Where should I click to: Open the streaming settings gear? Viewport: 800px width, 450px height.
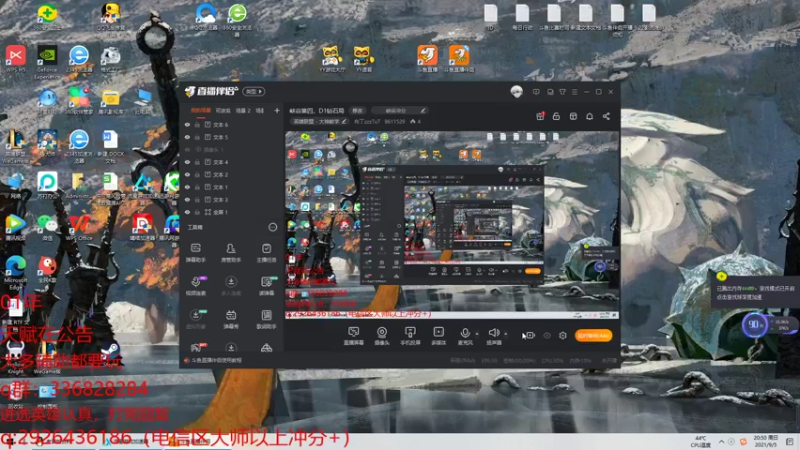(x=563, y=335)
